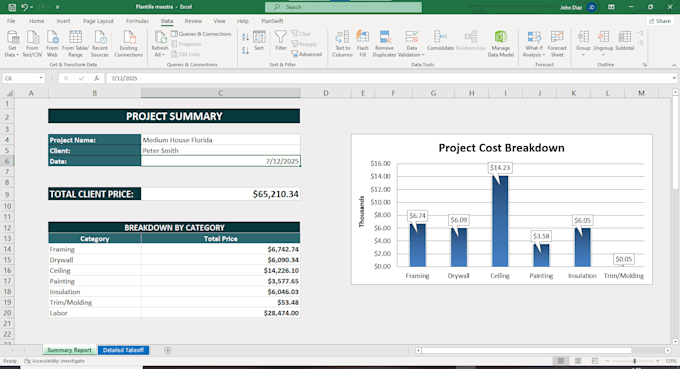Click the Insert Function fx button
The height and width of the screenshot is (369, 680).
coord(97,78)
